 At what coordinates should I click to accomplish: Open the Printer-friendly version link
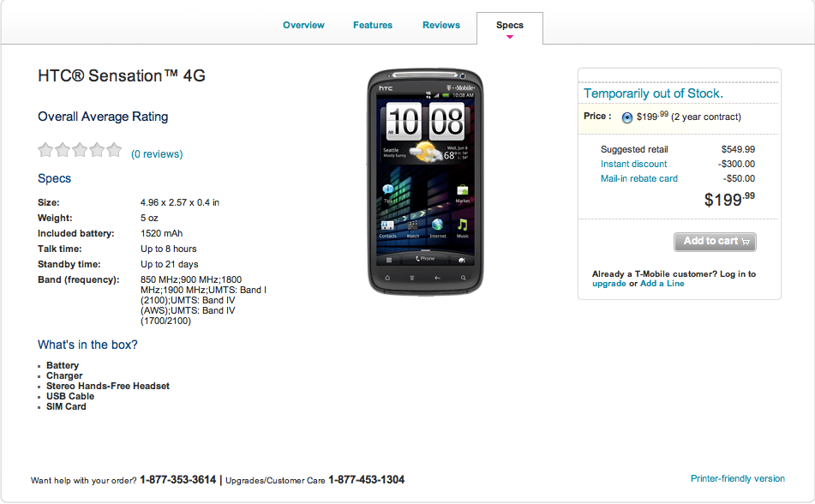pos(738,478)
